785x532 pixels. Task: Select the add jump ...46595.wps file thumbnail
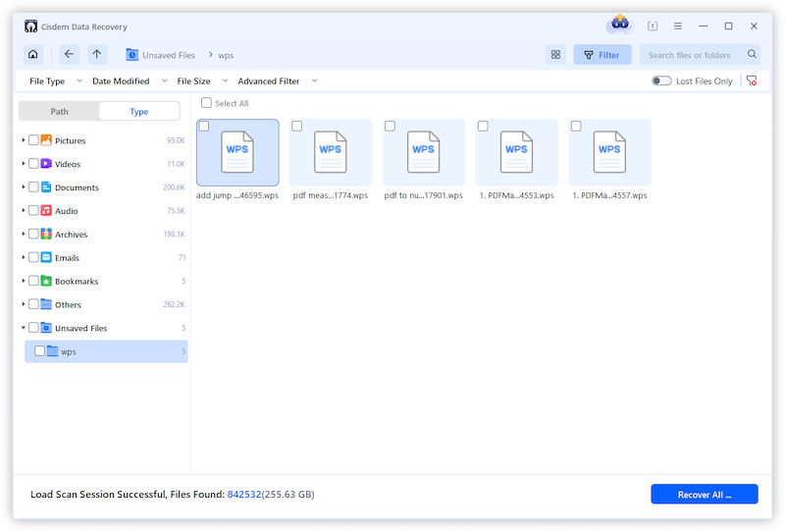point(237,152)
